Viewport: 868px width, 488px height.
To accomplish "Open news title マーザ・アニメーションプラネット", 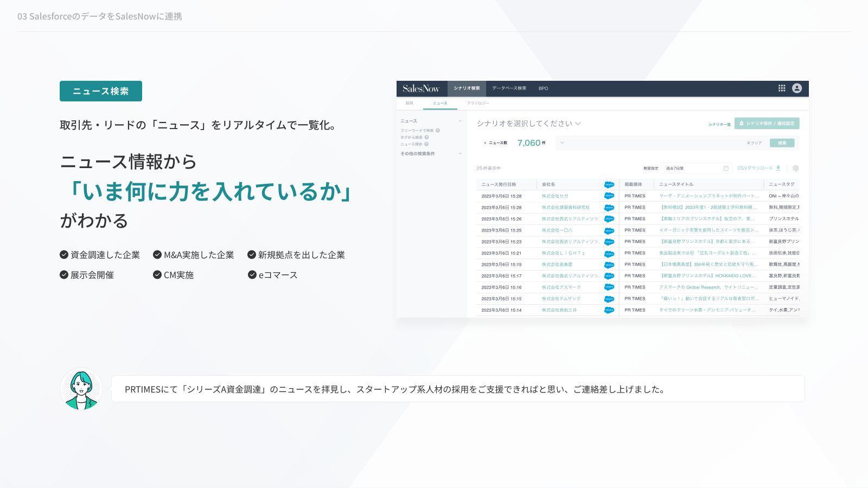I will (709, 196).
